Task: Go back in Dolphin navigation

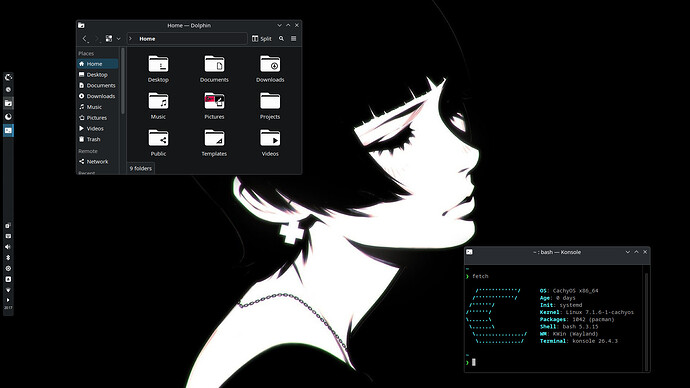Action: pyautogui.click(x=85, y=39)
